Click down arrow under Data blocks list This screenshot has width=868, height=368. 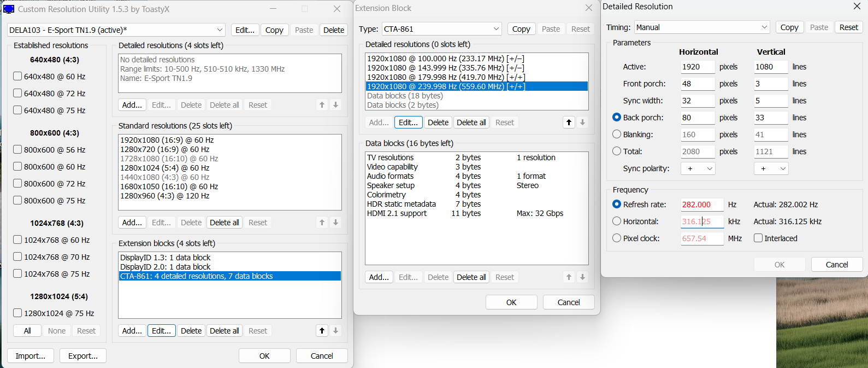(582, 277)
